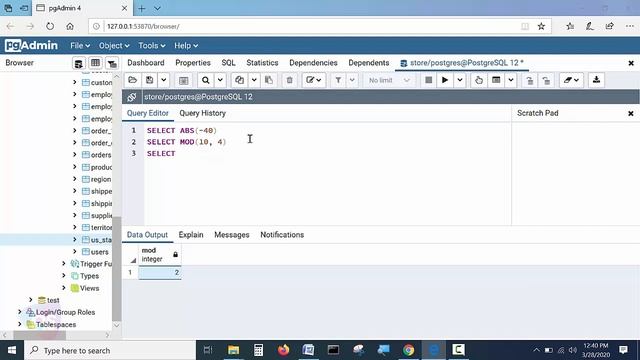
Task: Execute query with the play icon
Action: coord(445,80)
